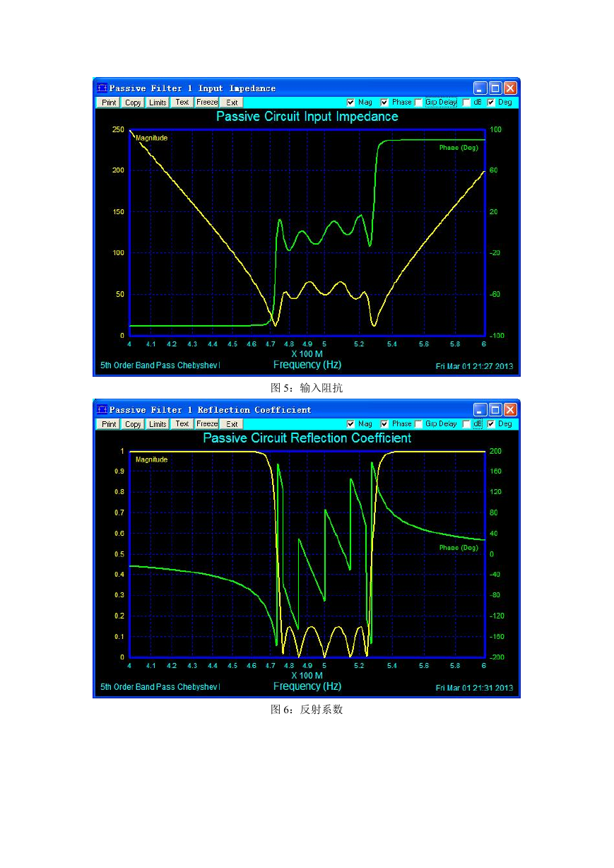Click the 'Fri Mar 01 21:27 2013' timestamp

475,366
